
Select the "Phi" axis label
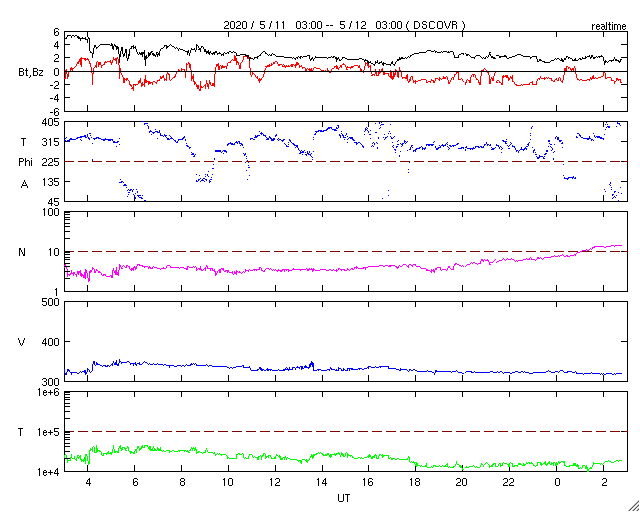25,162
